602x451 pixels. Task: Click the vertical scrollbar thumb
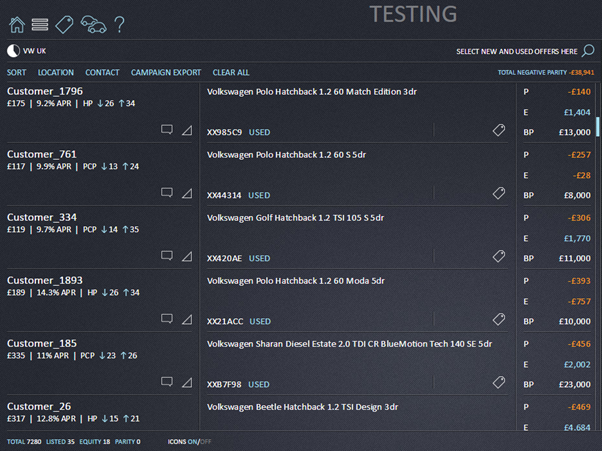click(597, 127)
